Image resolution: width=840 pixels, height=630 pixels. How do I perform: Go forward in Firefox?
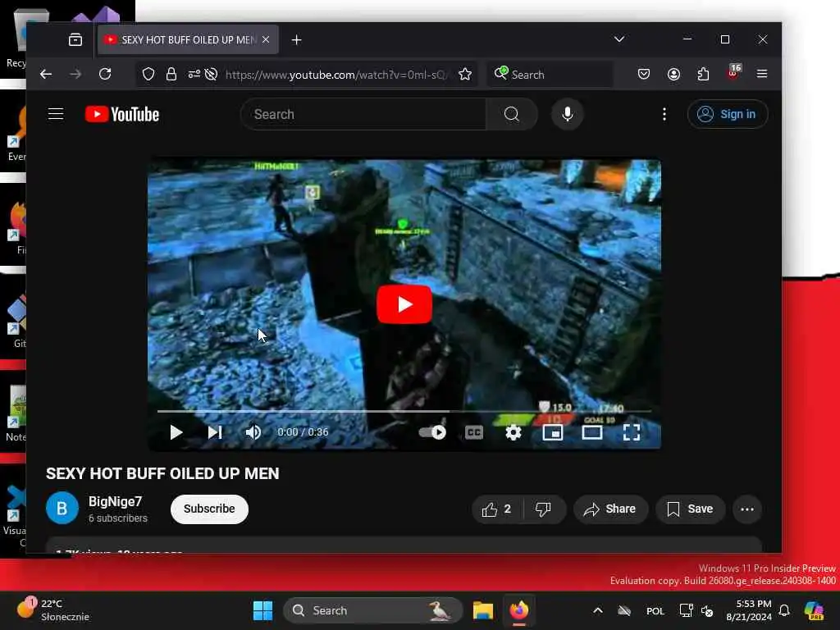[x=75, y=74]
